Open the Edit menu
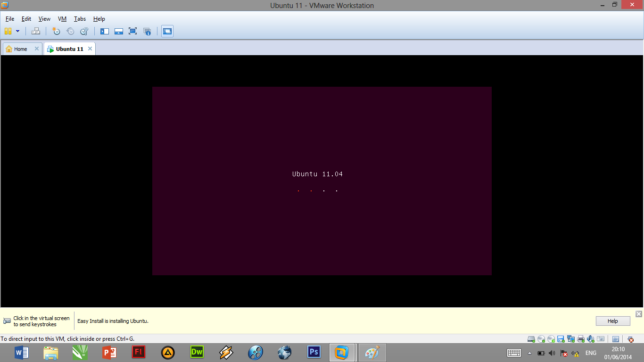Image resolution: width=644 pixels, height=362 pixels. click(x=26, y=19)
